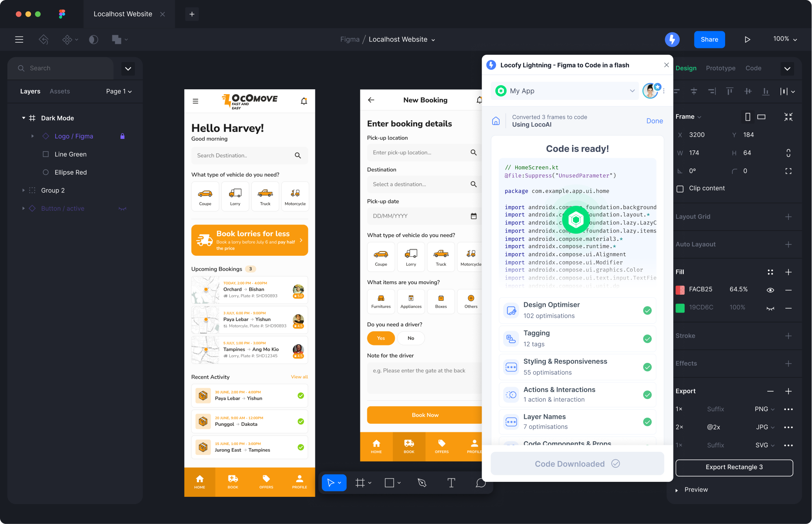Select the Rectangle shape tool
The image size is (812, 524).
point(390,483)
